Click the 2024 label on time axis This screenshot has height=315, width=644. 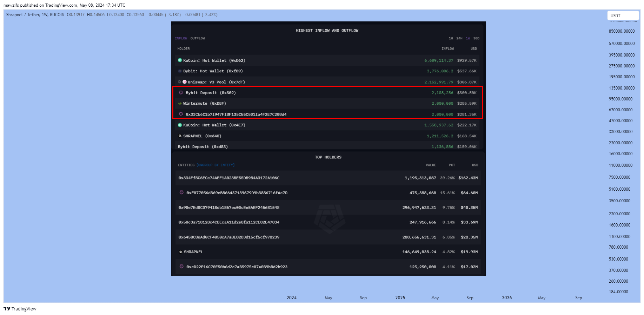(x=292, y=298)
